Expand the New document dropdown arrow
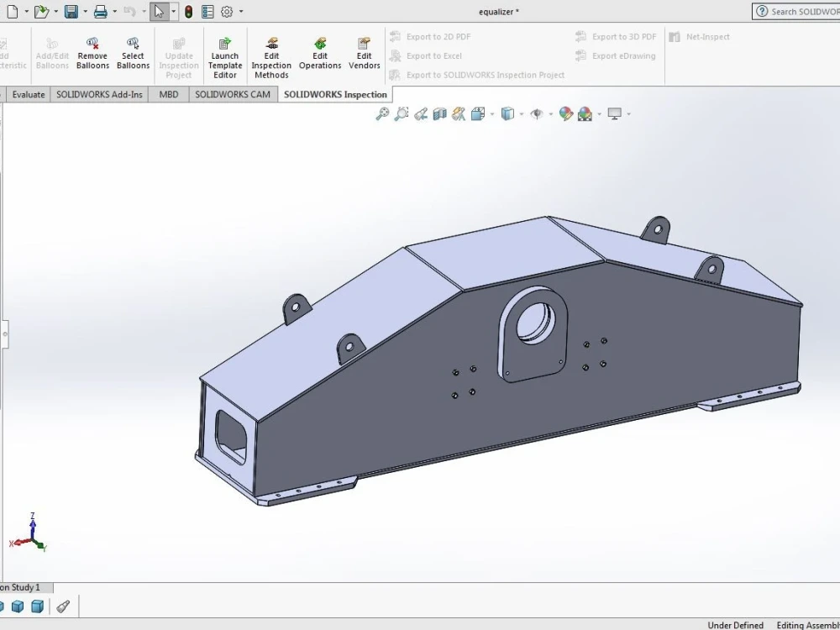 pyautogui.click(x=26, y=11)
